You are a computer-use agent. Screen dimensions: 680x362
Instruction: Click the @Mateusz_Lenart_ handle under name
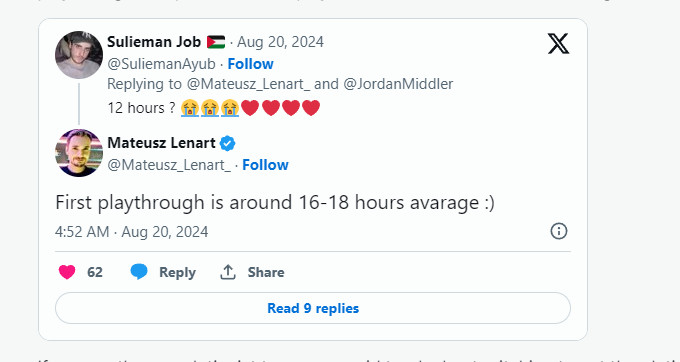[169, 165]
